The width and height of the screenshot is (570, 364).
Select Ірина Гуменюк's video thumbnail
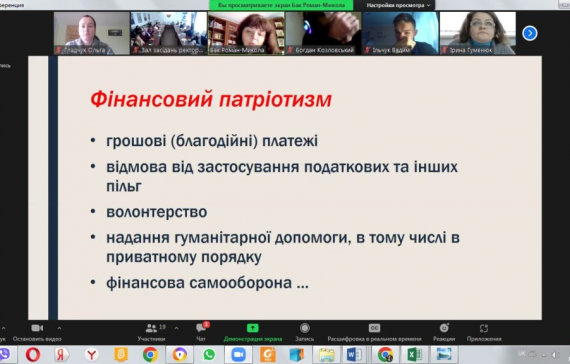pos(478,33)
